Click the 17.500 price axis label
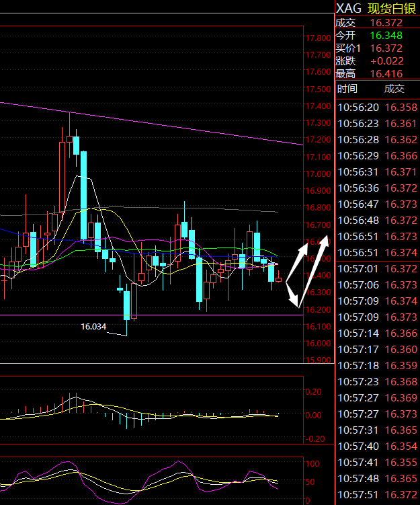Image resolution: width=420 pixels, height=505 pixels. [x=318, y=89]
